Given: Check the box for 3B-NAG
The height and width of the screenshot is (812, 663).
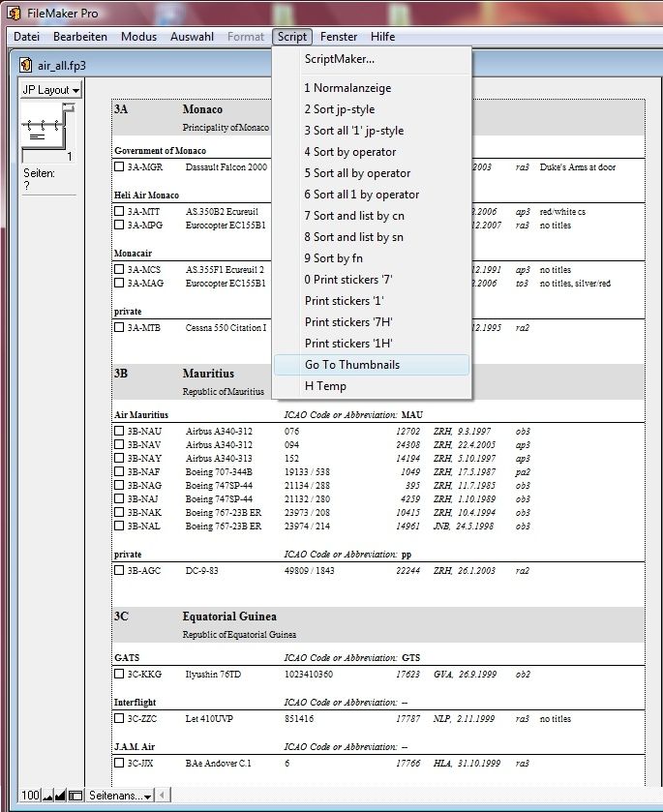Looking at the screenshot, I should coord(119,485).
